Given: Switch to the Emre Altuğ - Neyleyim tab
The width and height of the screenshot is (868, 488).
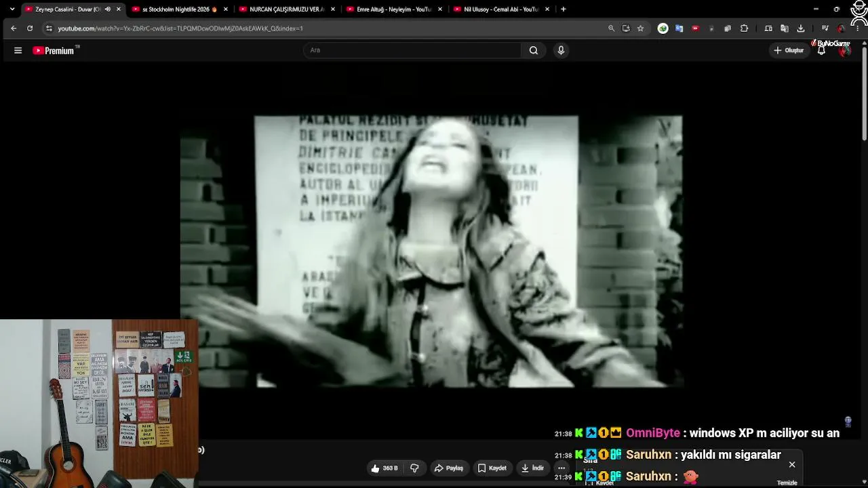Looking at the screenshot, I should coord(394,9).
